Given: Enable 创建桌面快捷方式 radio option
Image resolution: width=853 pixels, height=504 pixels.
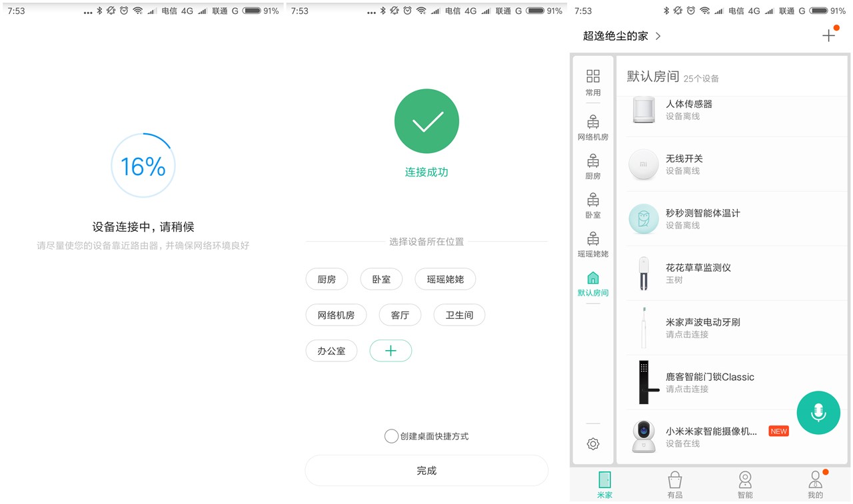Looking at the screenshot, I should point(391,436).
